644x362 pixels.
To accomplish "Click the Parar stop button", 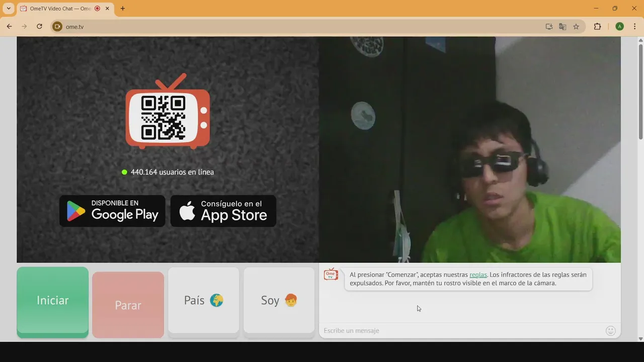I will coord(128,305).
